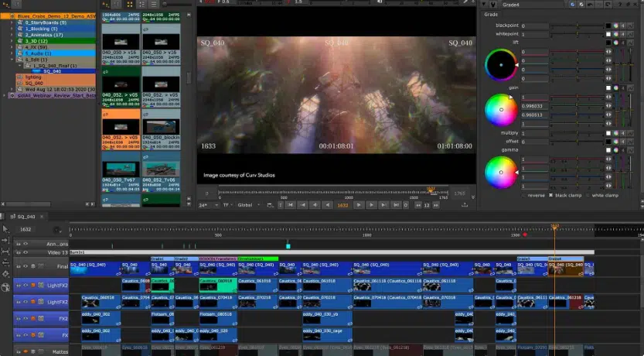Screen dimensions: 644x356
Task: Expand the 0_StoryBoards bin folder
Action: point(12,22)
